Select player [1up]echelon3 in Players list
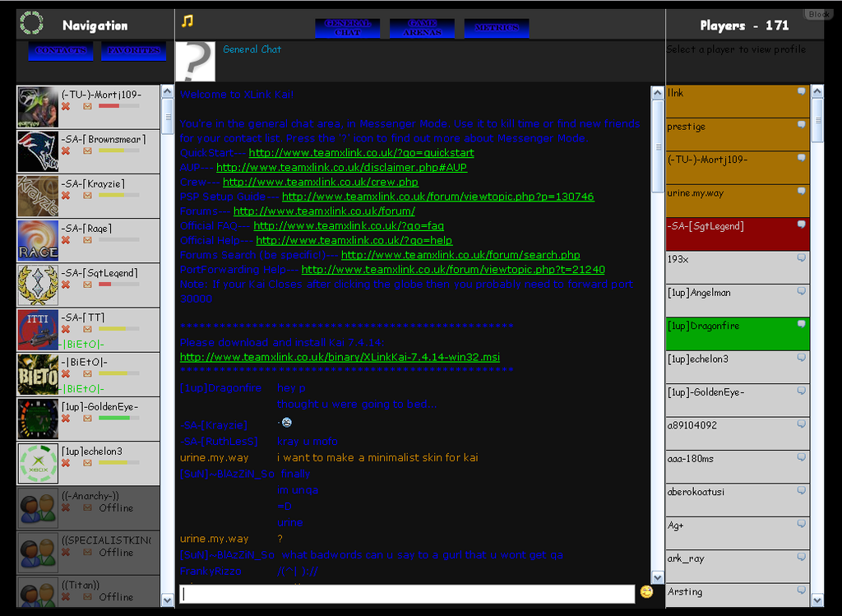Viewport: 842px width, 616px height. tap(738, 367)
